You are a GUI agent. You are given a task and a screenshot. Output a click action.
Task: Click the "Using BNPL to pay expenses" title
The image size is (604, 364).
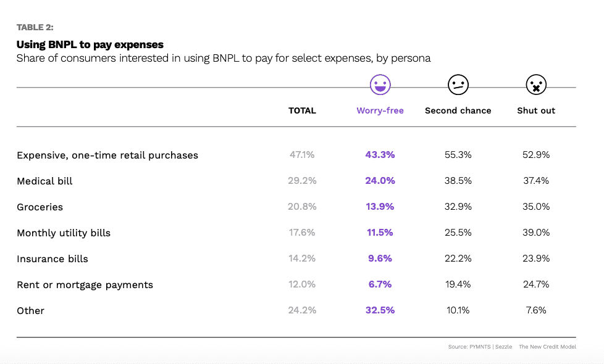(90, 44)
